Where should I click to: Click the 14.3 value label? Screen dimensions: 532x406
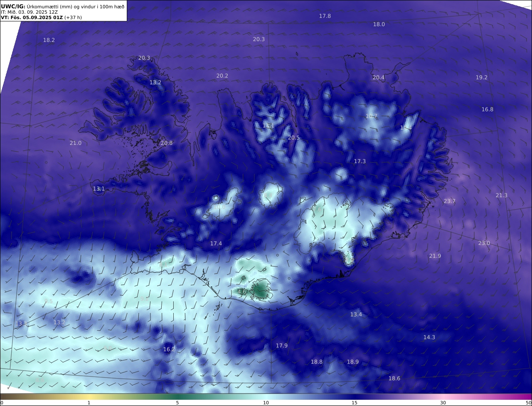(429, 337)
